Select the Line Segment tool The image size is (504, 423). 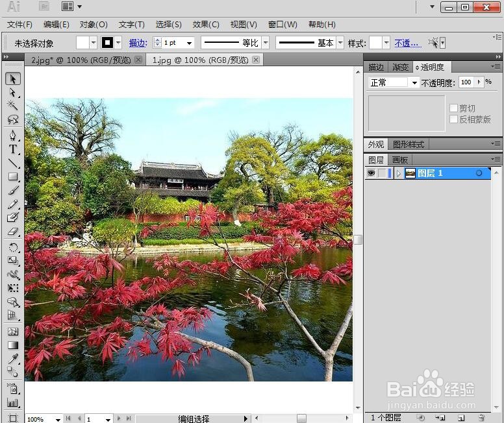click(x=13, y=163)
